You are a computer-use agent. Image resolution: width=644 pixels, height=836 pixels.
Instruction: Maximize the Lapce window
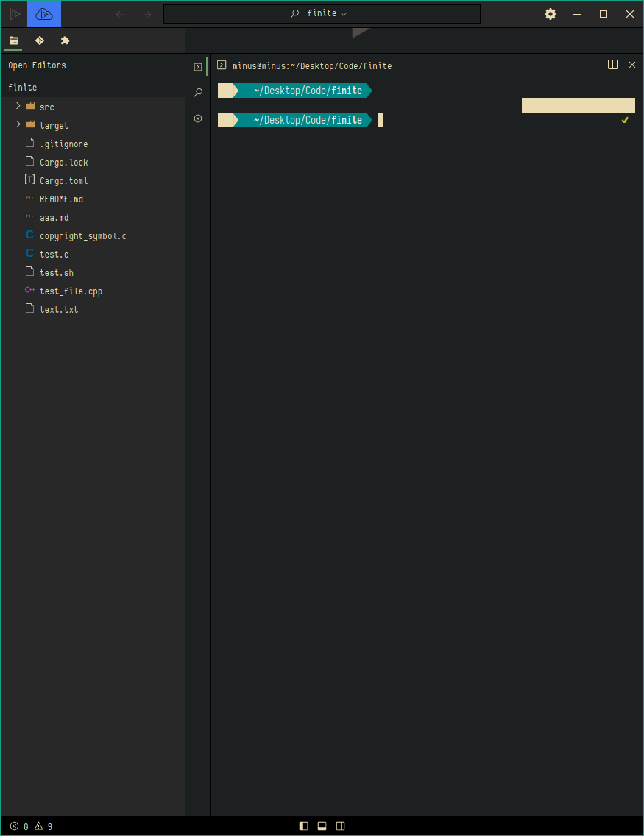click(x=604, y=15)
